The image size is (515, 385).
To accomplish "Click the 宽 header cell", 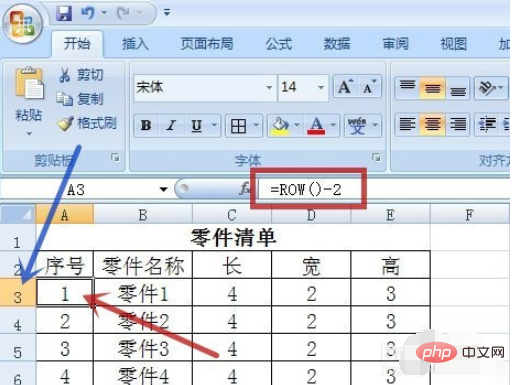I will (311, 265).
